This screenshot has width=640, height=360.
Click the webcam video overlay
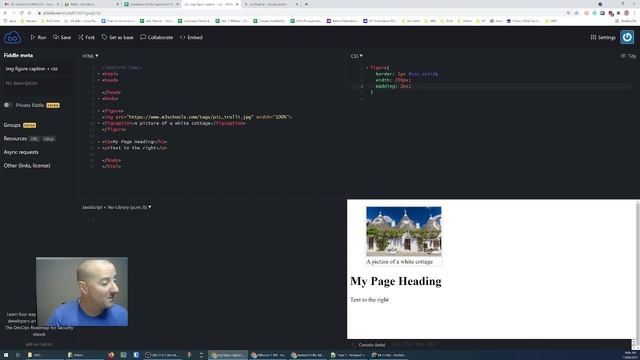[82, 291]
